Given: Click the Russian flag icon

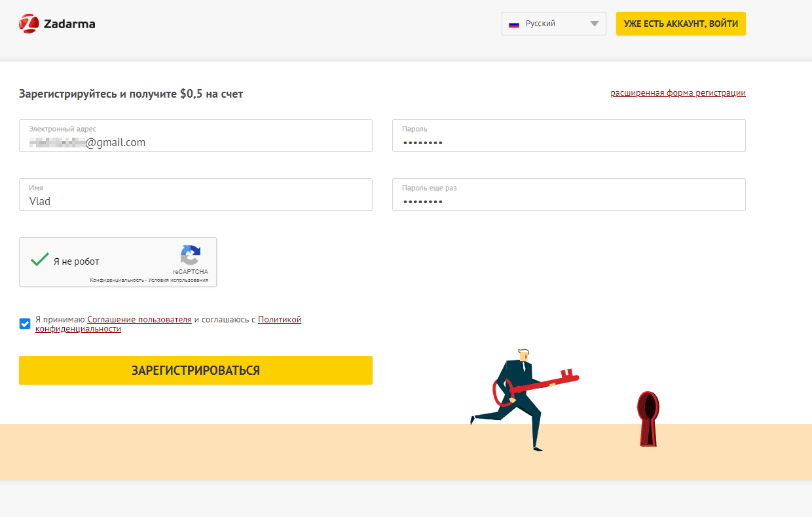Looking at the screenshot, I should tap(514, 24).
